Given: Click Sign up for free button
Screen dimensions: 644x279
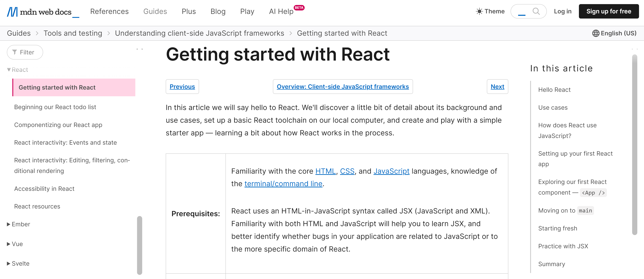Looking at the screenshot, I should [x=609, y=11].
